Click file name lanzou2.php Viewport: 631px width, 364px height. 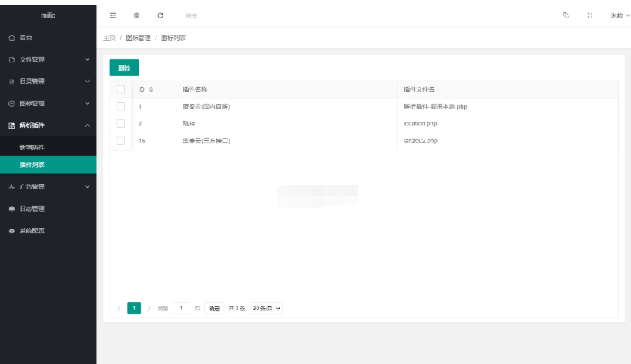click(420, 141)
